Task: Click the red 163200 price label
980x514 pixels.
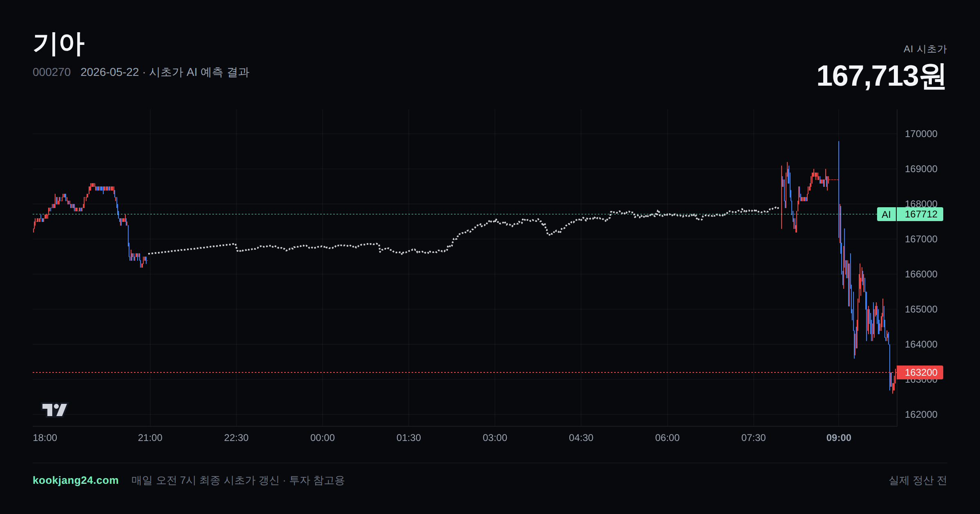Action: (920, 372)
